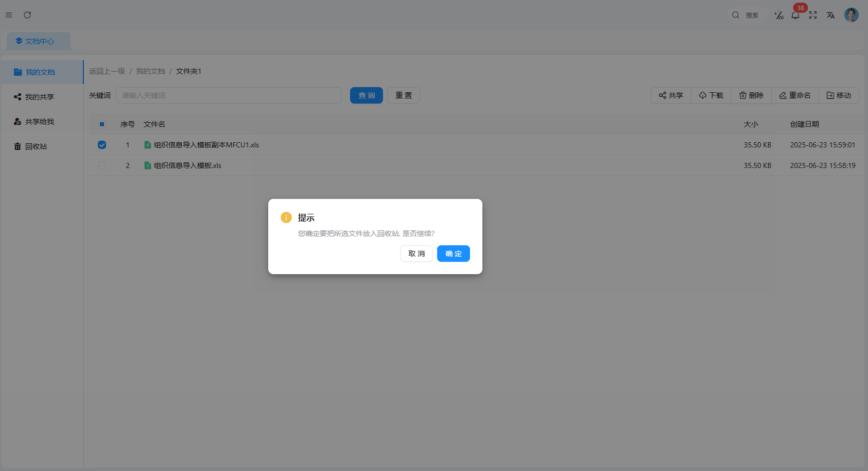Click the yellow info icon in the dialog
Screen dimensions: 868x471
[286, 217]
